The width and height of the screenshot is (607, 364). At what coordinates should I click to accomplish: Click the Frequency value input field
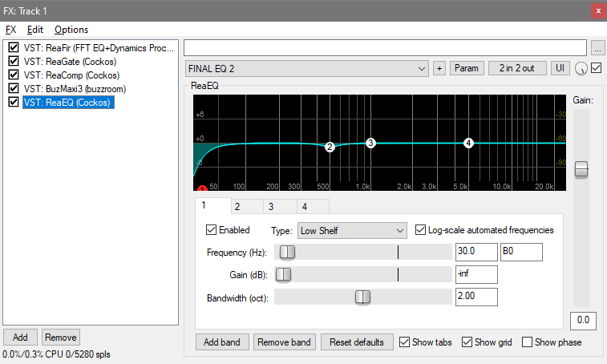[475, 252]
